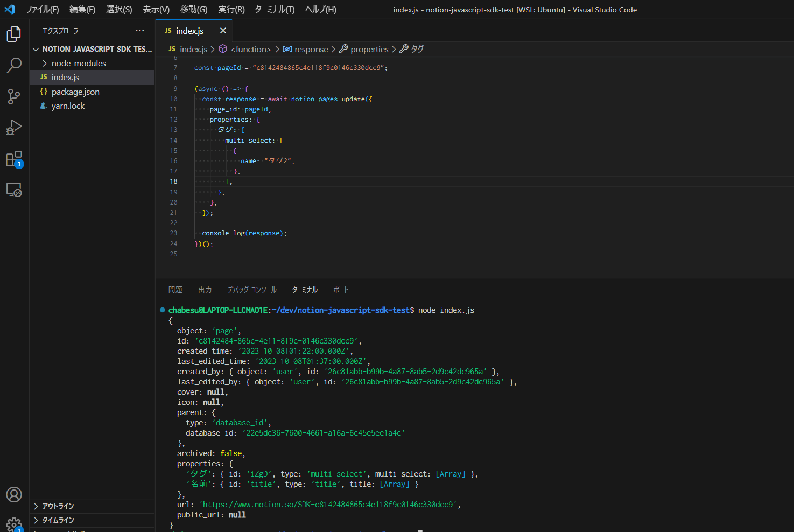Screen dimensions: 794x532
Task: Open the Source Control view icon
Action: click(14, 96)
